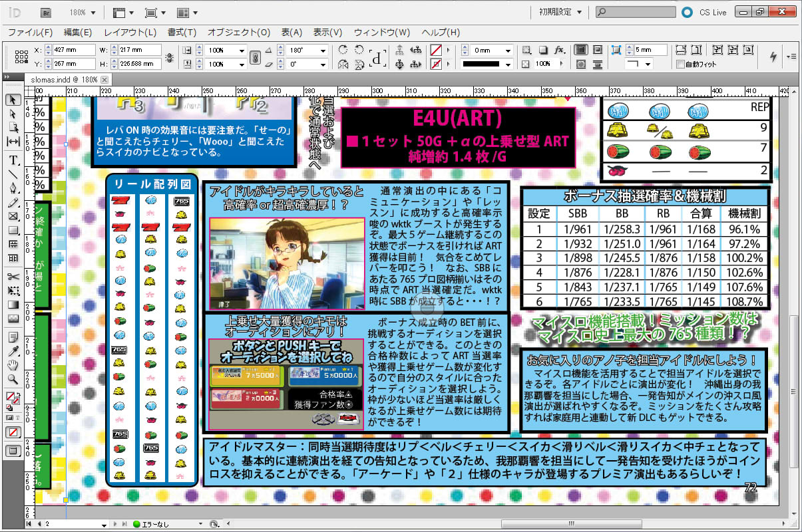The height and width of the screenshot is (532, 802).
Task: Select the Scissors tool
Action: 13,277
